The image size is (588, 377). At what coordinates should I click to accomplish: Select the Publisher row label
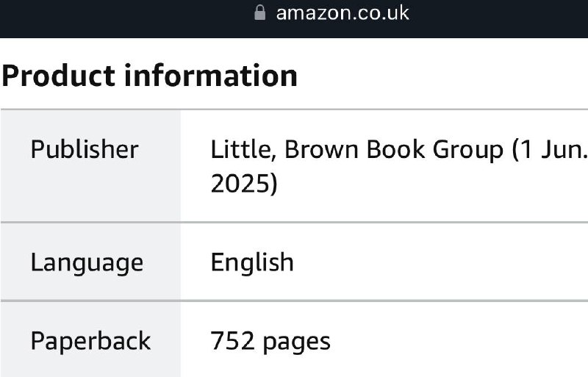(x=85, y=149)
